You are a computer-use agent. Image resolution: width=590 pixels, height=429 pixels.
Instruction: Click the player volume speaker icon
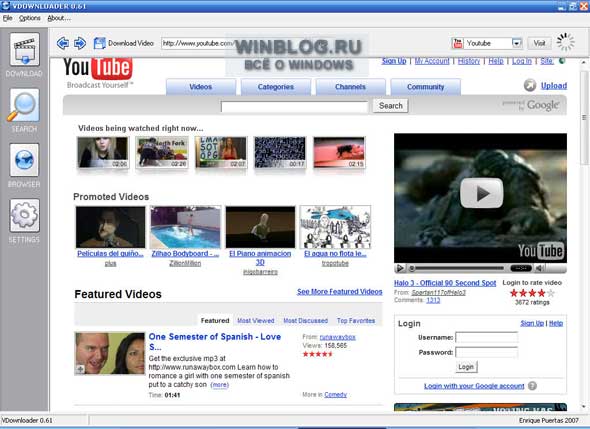[x=540, y=268]
